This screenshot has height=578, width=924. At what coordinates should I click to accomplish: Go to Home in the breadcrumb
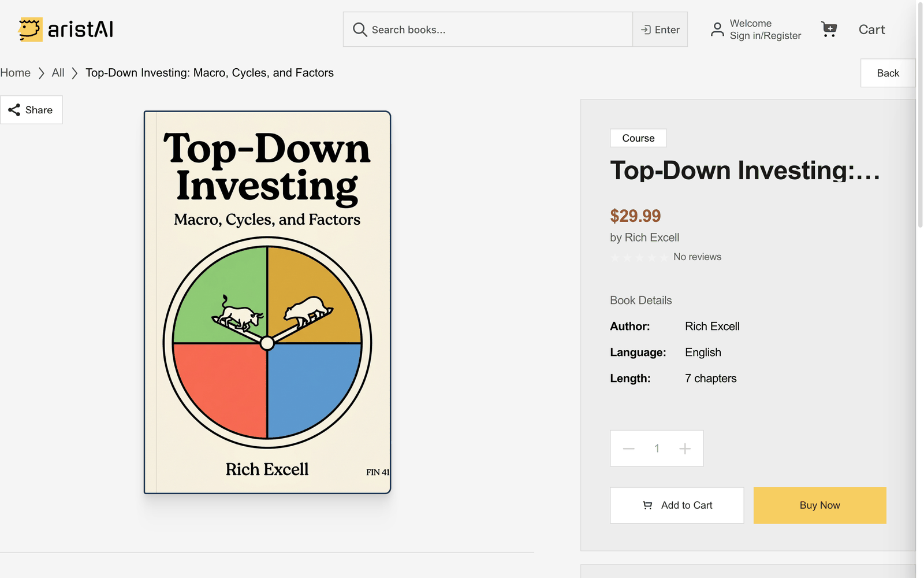16,73
